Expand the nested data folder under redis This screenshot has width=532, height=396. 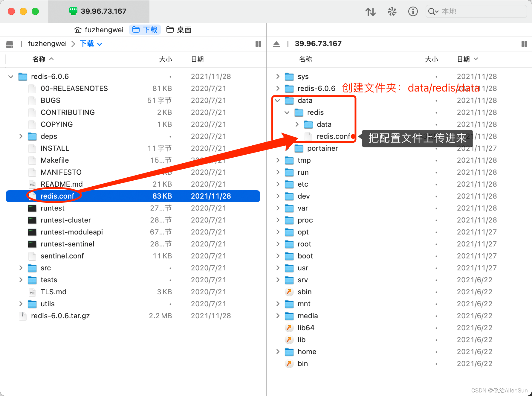coord(297,124)
